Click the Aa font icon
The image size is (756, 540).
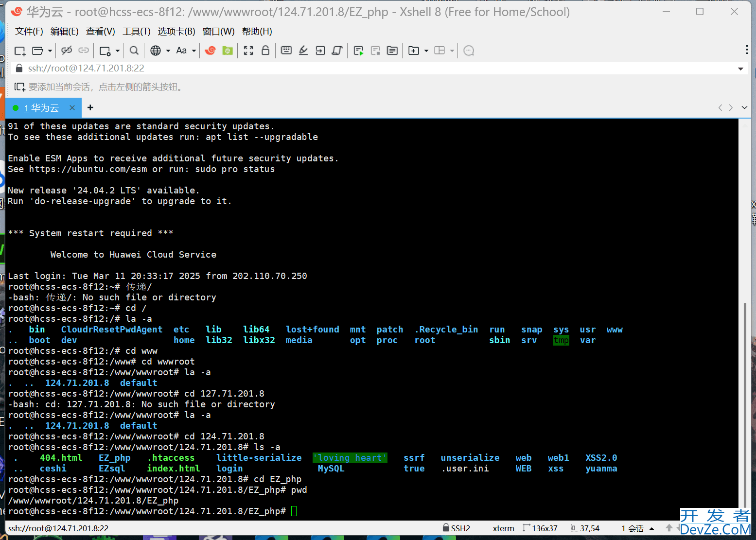(181, 51)
